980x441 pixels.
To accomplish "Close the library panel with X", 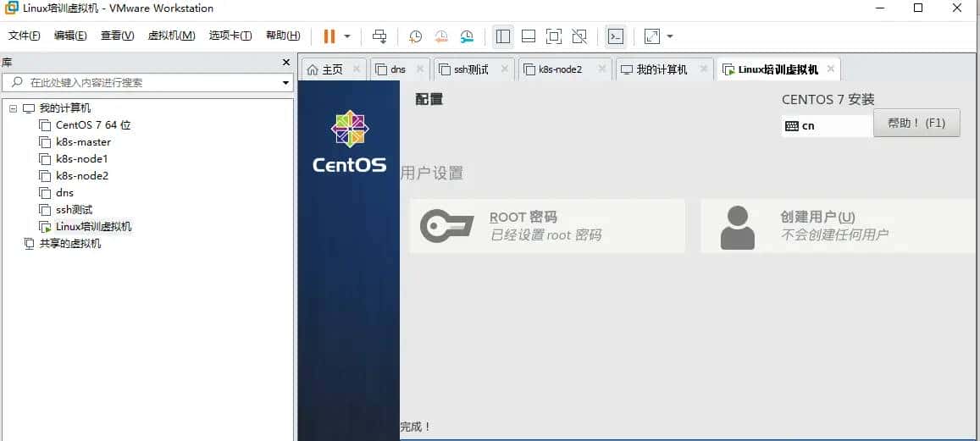I will pos(286,63).
